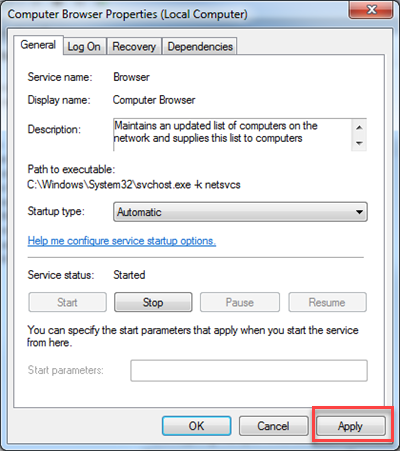
Task: Click the highlighted Apply button
Action: (350, 426)
